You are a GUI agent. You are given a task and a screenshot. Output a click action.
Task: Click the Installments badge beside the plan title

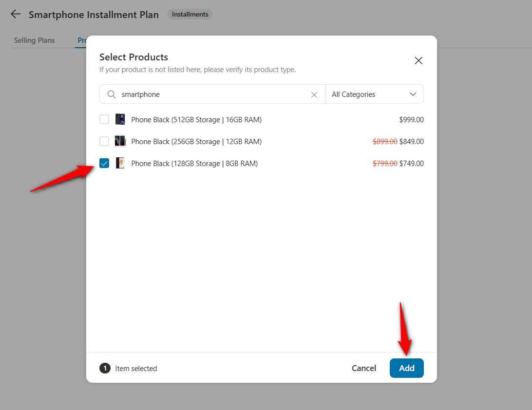(190, 14)
